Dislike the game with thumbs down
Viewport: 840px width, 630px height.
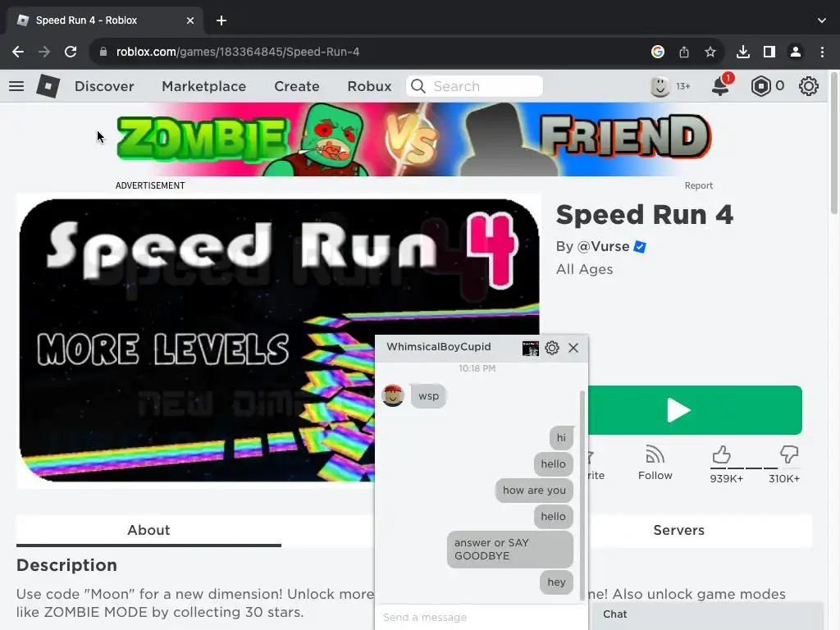(788, 454)
